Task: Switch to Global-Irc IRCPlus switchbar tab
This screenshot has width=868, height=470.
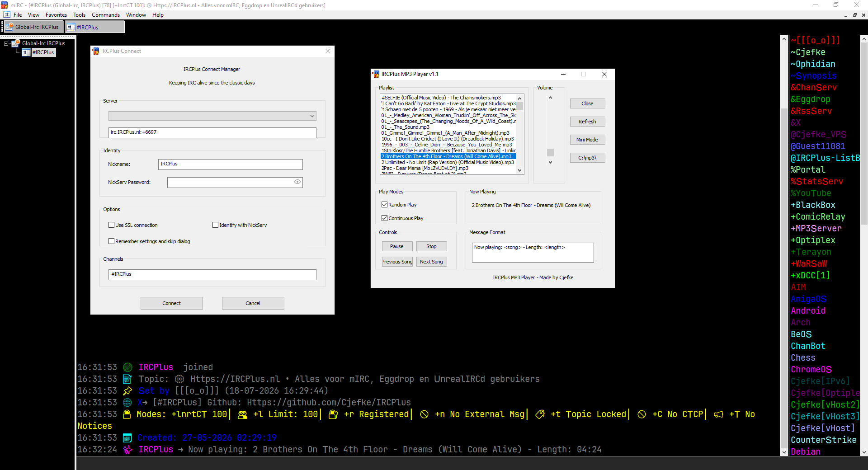Action: [x=33, y=27]
